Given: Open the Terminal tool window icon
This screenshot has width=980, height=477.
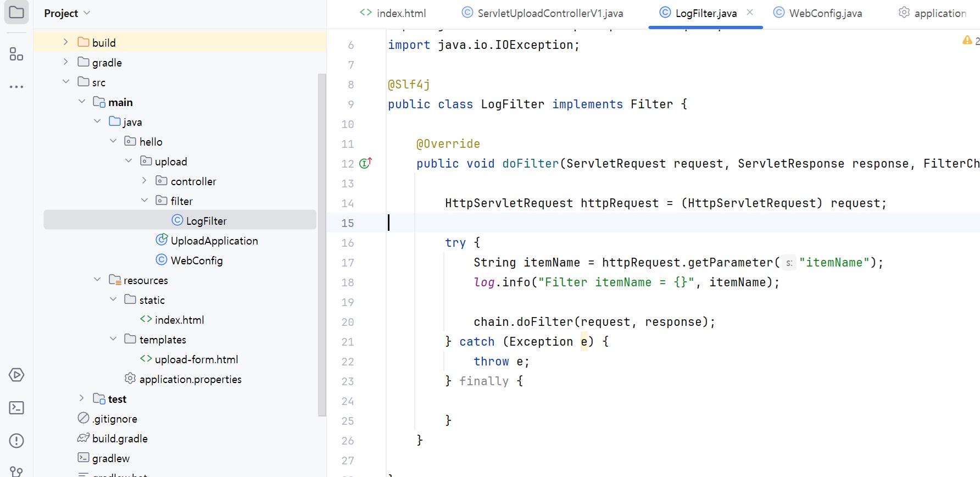Looking at the screenshot, I should click(16, 408).
